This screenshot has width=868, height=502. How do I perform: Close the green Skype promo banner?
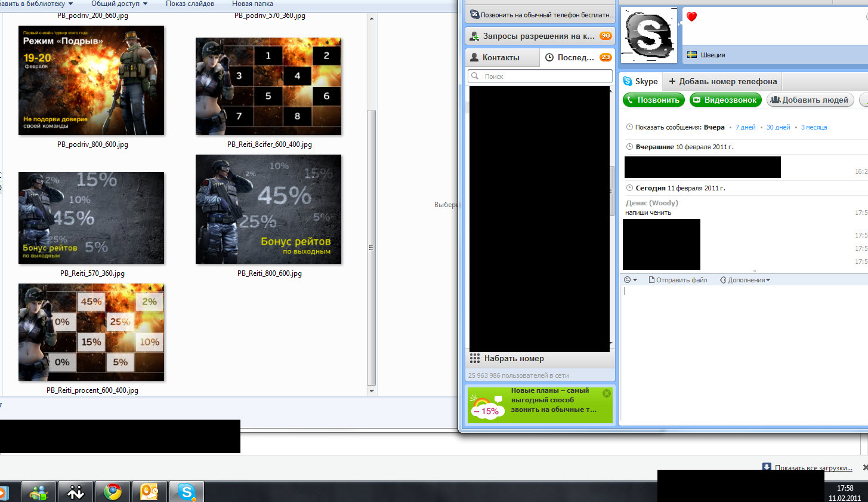point(607,393)
